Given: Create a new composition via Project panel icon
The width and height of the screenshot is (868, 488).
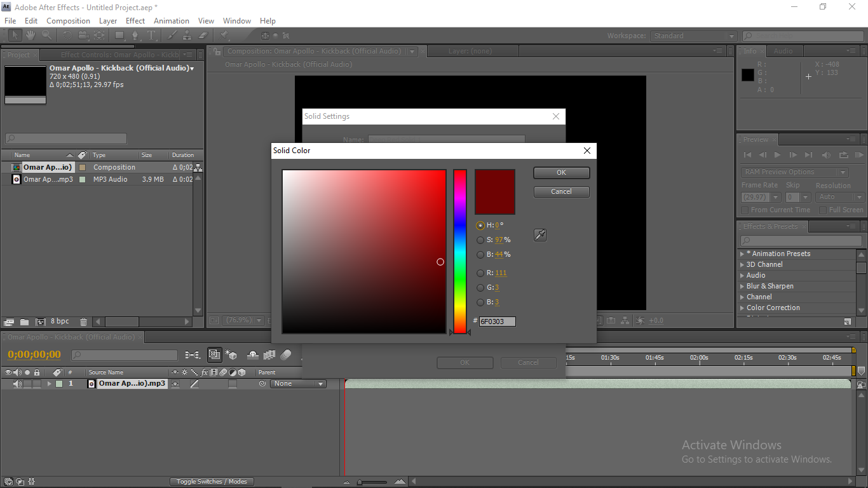Looking at the screenshot, I should click(41, 322).
